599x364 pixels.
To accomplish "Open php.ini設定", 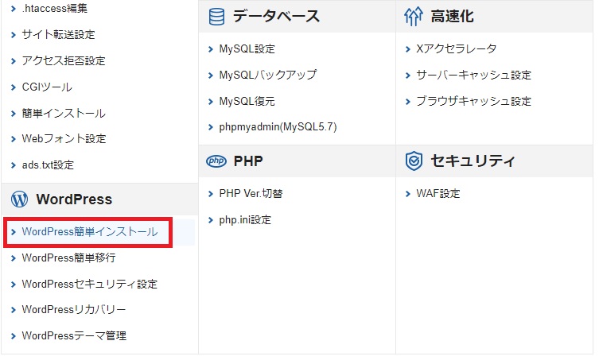I will point(245,220).
